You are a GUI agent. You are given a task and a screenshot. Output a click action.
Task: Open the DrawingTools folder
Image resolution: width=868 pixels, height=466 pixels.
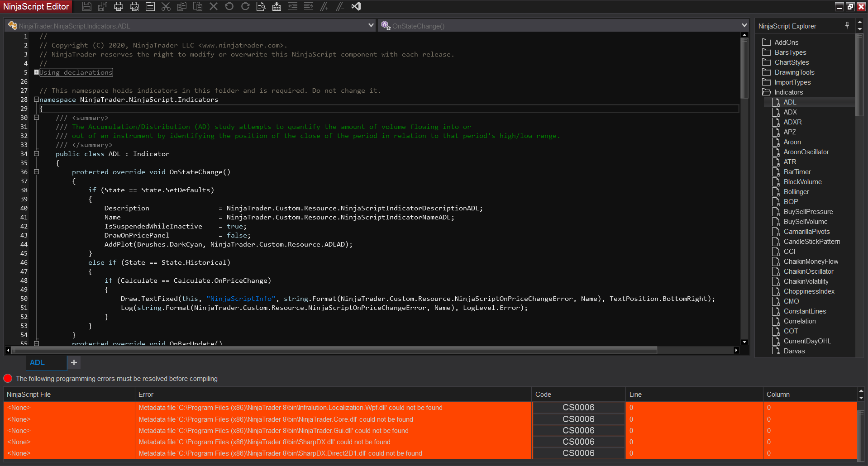(x=794, y=72)
